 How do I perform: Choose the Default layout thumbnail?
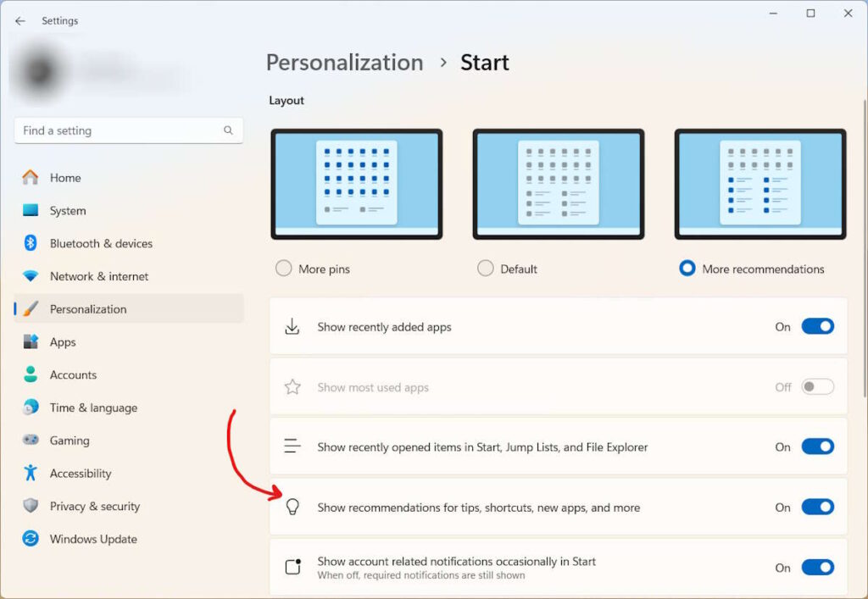tap(559, 184)
